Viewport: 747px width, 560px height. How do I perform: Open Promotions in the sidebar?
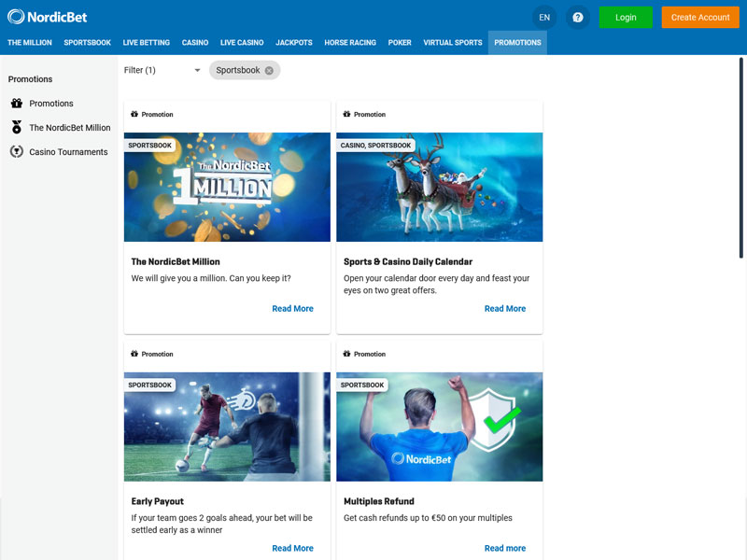[51, 104]
